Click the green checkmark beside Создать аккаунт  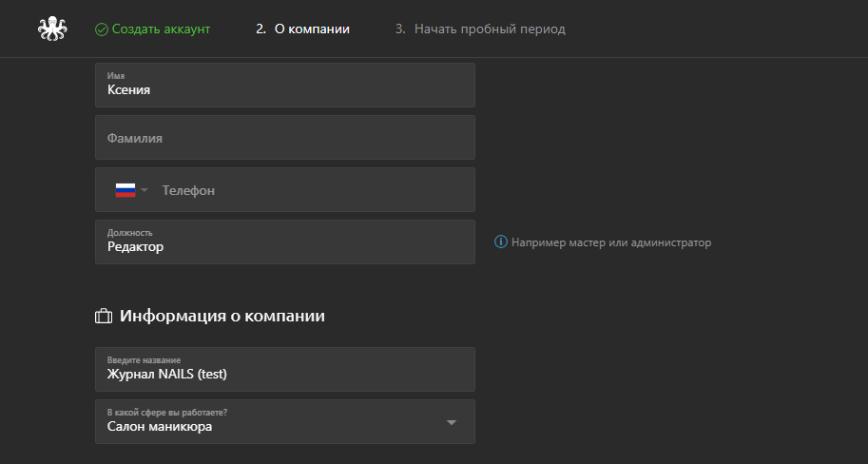point(102,29)
